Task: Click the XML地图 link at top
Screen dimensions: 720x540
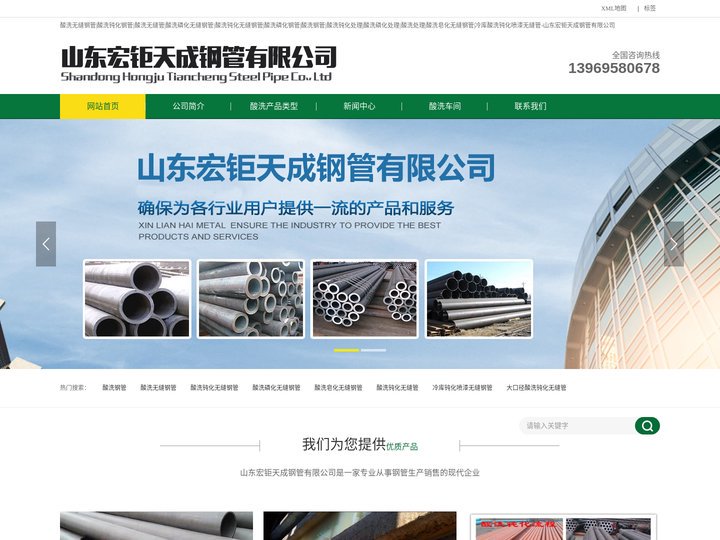Action: (x=614, y=8)
